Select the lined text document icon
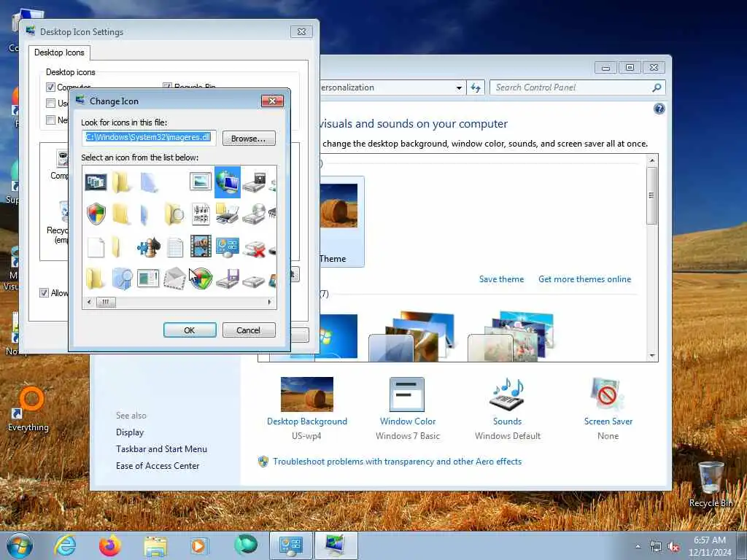The image size is (747, 560). (175, 247)
